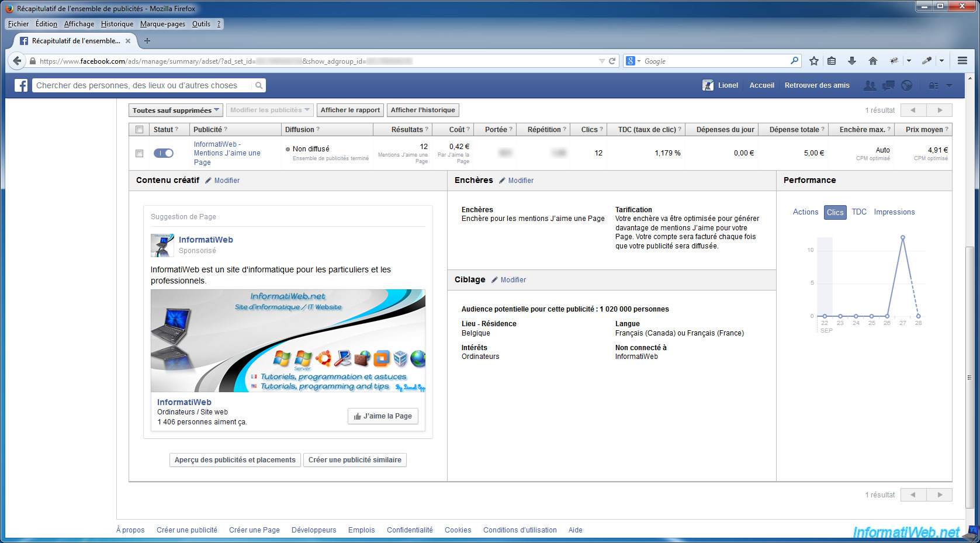980x543 pixels.
Task: Select the Clics performance tab
Action: click(x=835, y=212)
